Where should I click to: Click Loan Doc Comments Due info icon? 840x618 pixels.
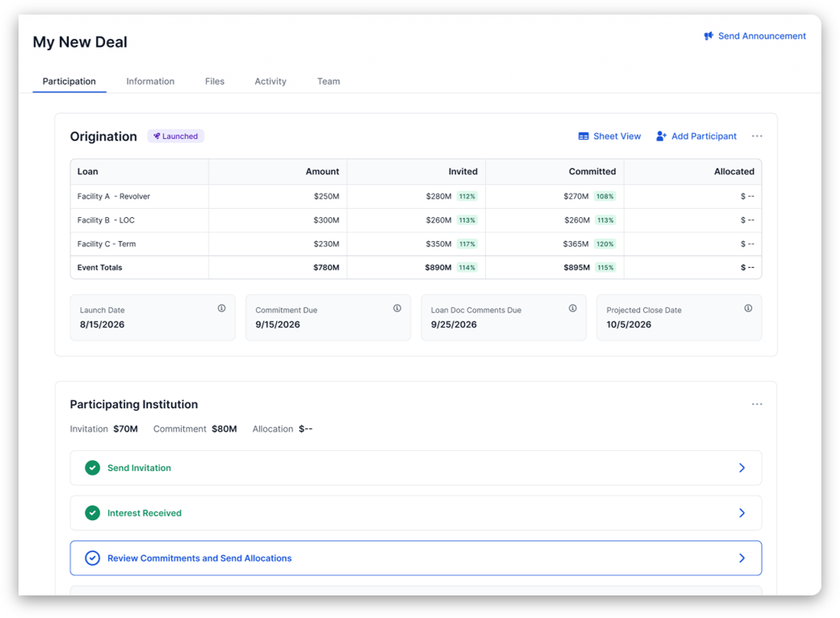coord(573,308)
